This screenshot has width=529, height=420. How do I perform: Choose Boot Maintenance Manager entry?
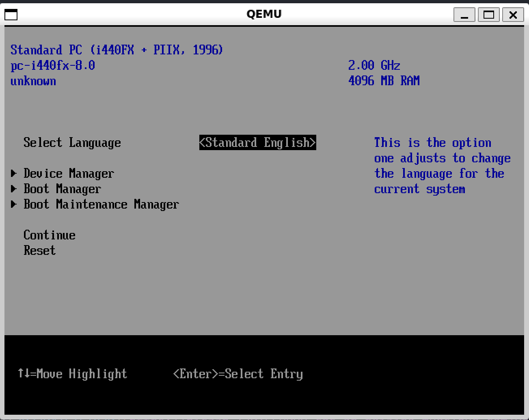point(101,205)
